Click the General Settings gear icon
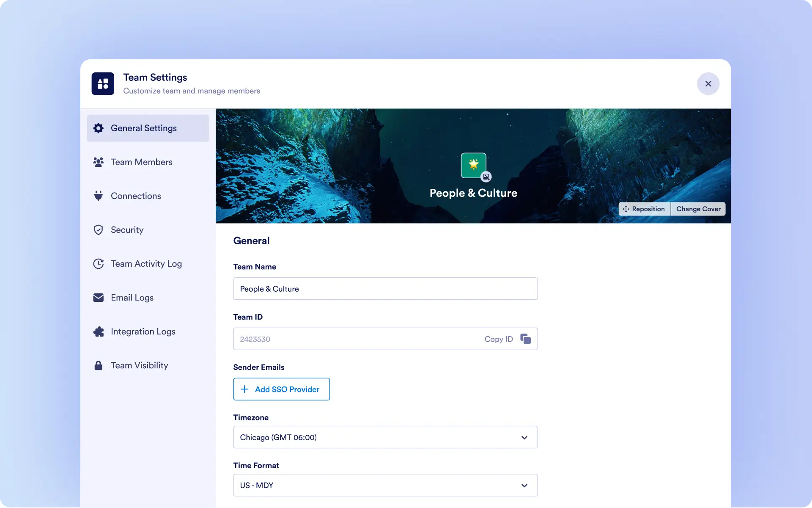Screen dimensions: 812x508 pyautogui.click(x=99, y=128)
